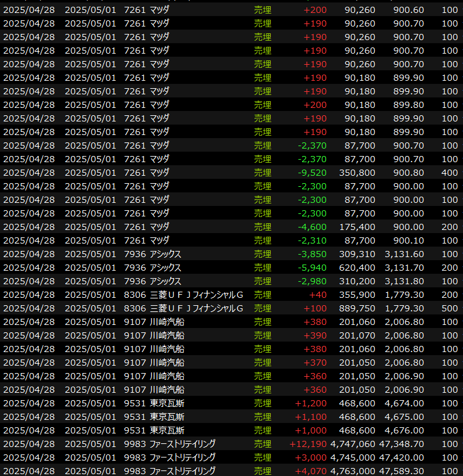Click the Fast Retailing price 47,589.30

click(x=401, y=471)
